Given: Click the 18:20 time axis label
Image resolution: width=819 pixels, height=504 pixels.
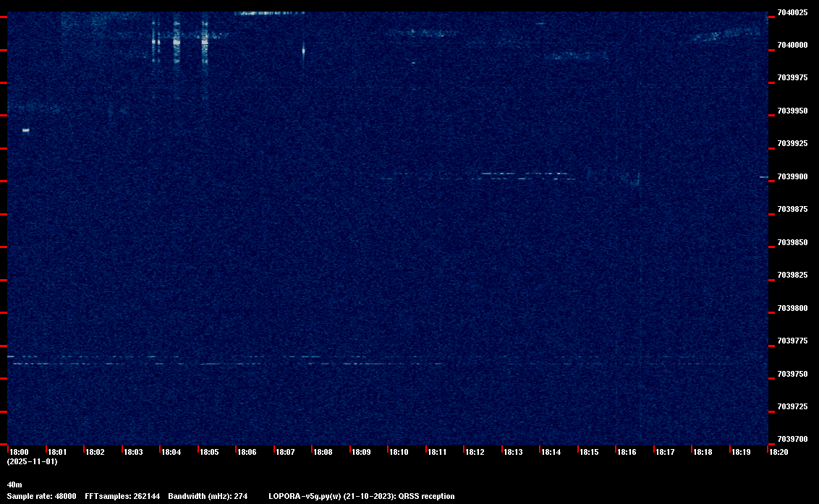Looking at the screenshot, I should [778, 452].
